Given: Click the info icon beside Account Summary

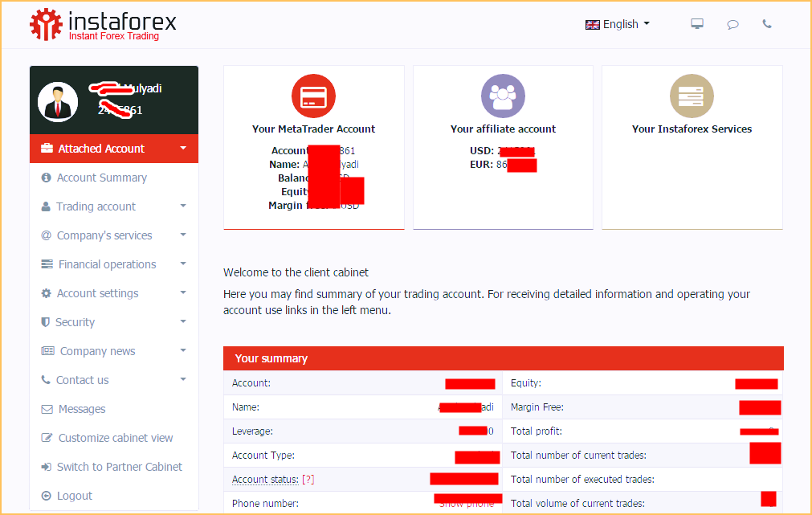Looking at the screenshot, I should pyautogui.click(x=46, y=178).
